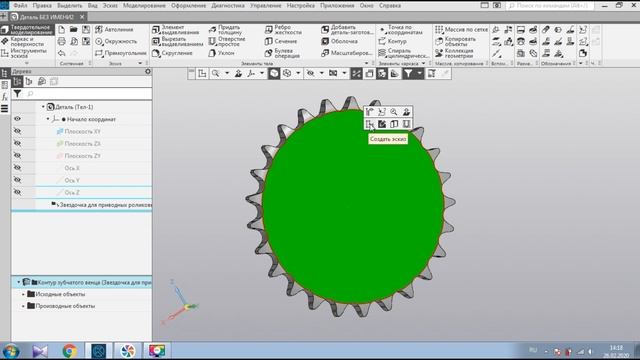Select the Уклон tool
This screenshot has height=360, width=640.
point(222,53)
